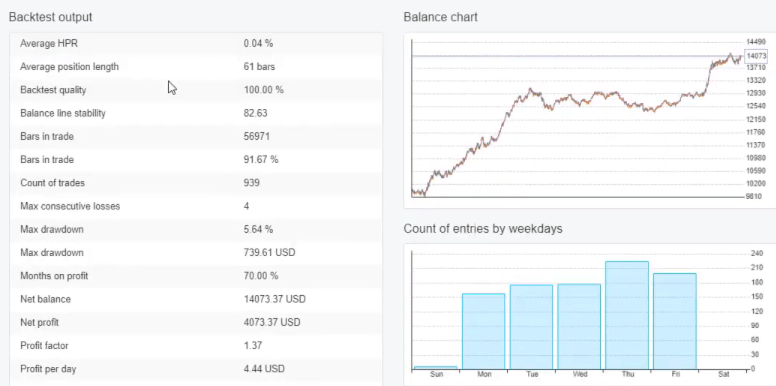Click the 14073 balance marker label
Image resolution: width=776 pixels, height=386 pixels.
coord(756,56)
